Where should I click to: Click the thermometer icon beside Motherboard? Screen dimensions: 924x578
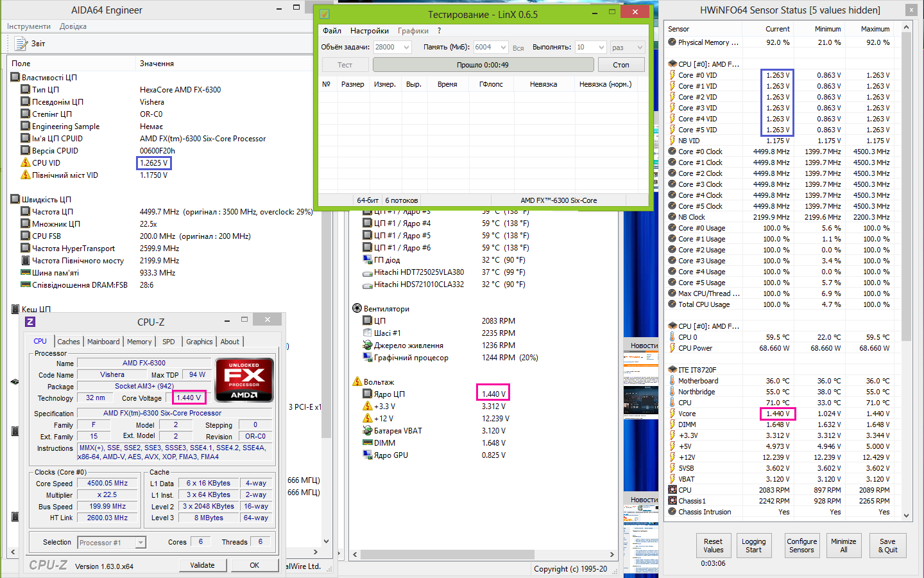click(x=672, y=381)
